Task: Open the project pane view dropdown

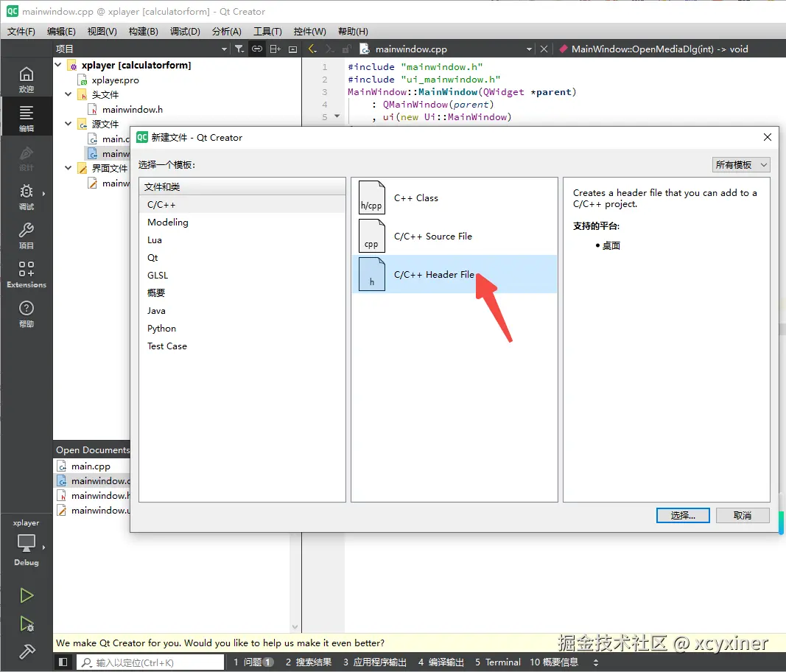Action: (224, 49)
